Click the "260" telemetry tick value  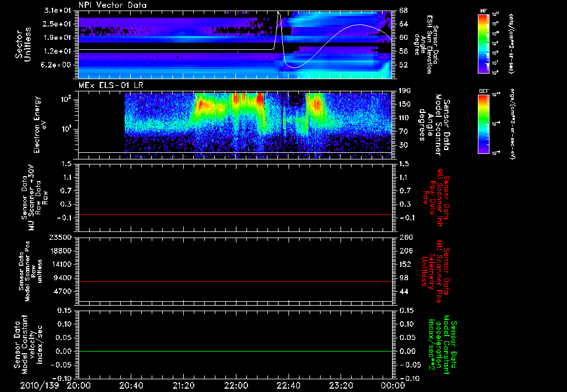(406, 237)
